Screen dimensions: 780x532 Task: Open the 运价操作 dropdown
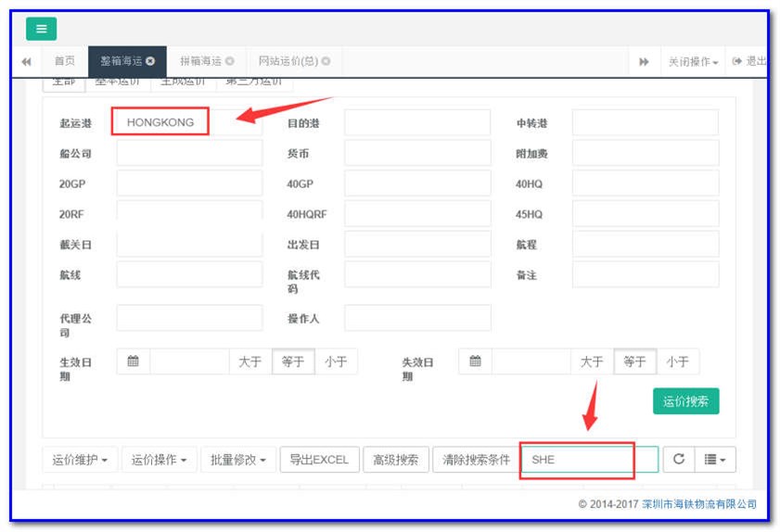coord(160,460)
